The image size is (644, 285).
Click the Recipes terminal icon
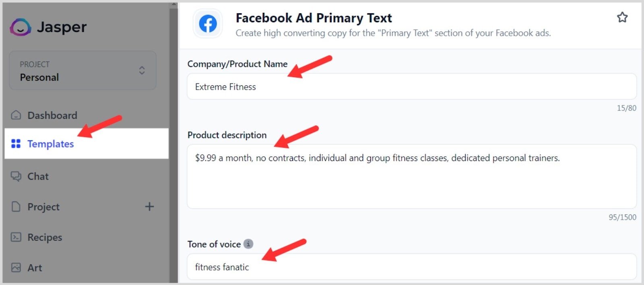16,237
